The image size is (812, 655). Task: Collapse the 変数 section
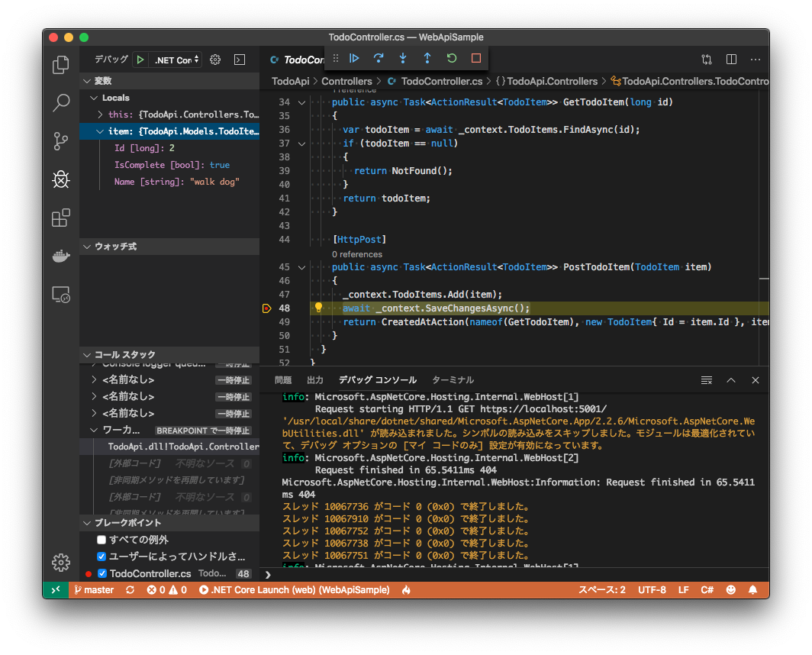coord(87,81)
